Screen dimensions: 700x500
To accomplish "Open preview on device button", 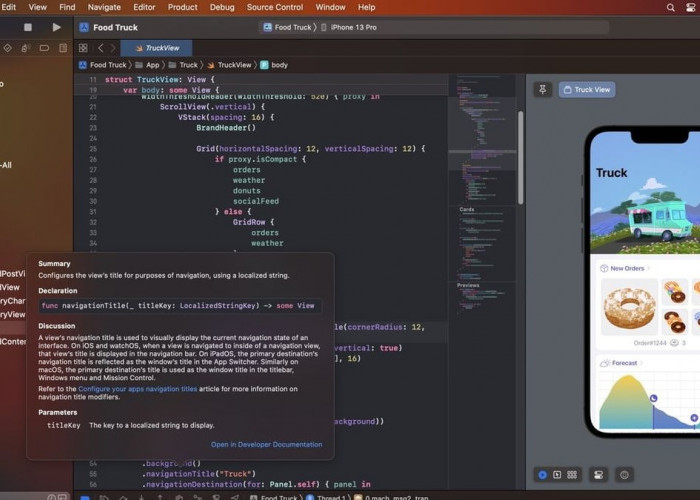I will [x=624, y=475].
